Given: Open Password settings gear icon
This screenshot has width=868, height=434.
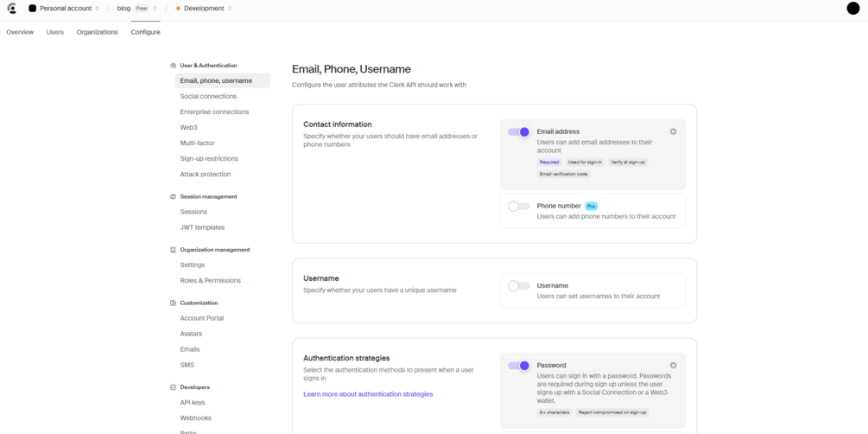Looking at the screenshot, I should [x=673, y=365].
